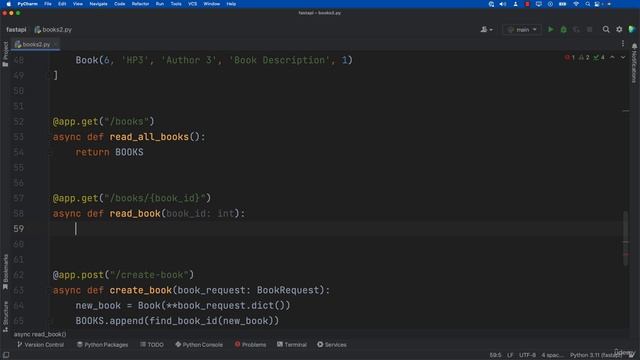
Task: Open Search Everywhere magnifier in toolbar
Action: pos(606,29)
